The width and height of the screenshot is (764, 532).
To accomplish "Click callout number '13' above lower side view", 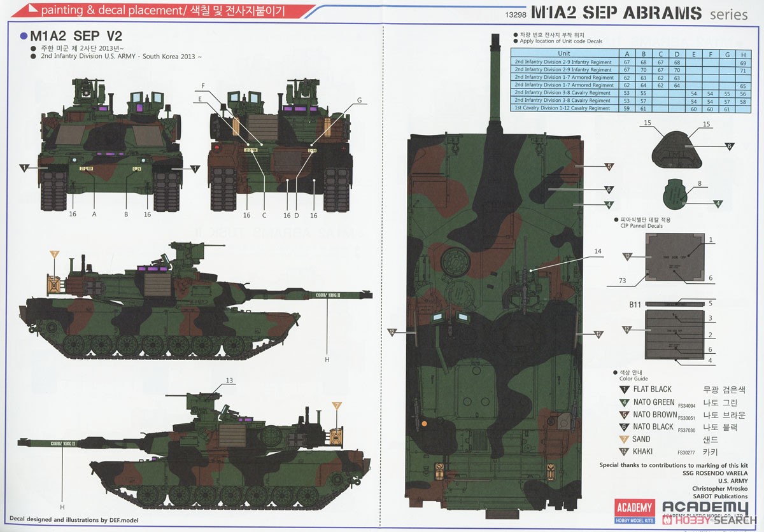I will pos(229,381).
